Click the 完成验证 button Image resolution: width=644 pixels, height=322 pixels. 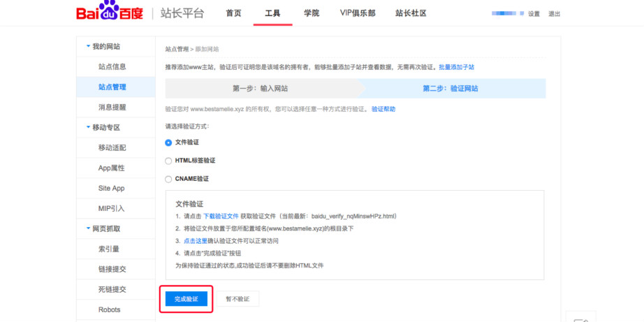coord(186,299)
